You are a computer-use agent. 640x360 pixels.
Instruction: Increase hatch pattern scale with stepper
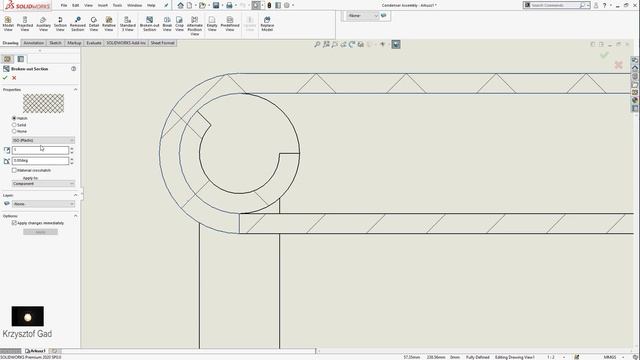click(x=72, y=149)
